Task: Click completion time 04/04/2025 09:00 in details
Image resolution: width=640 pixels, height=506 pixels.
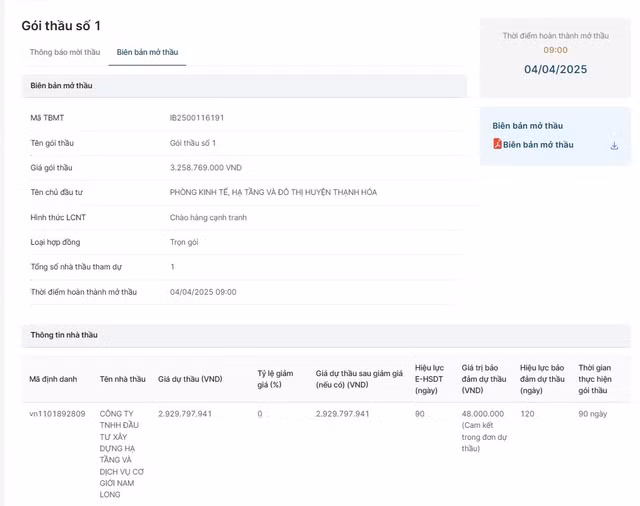Action: tap(203, 292)
